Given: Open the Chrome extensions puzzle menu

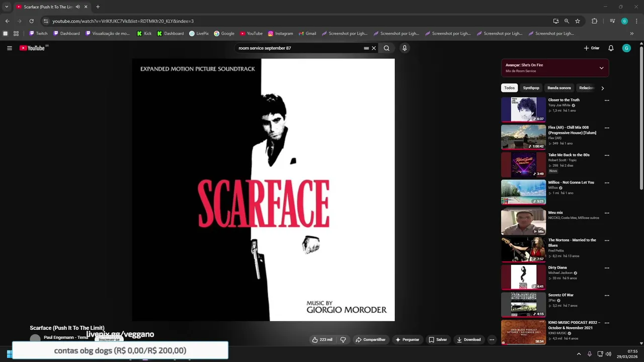Looking at the screenshot, I should click(594, 21).
